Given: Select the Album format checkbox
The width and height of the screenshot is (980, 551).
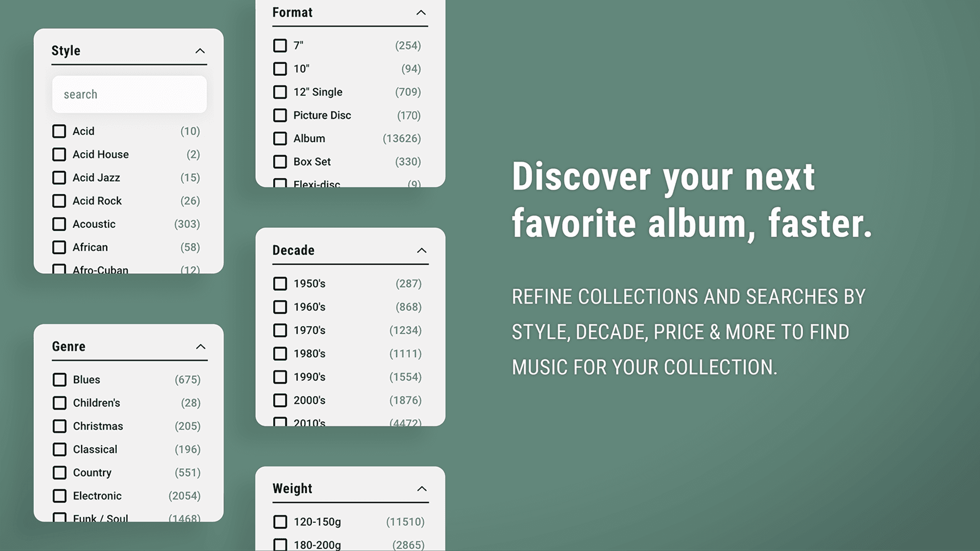Looking at the screenshot, I should pyautogui.click(x=280, y=138).
